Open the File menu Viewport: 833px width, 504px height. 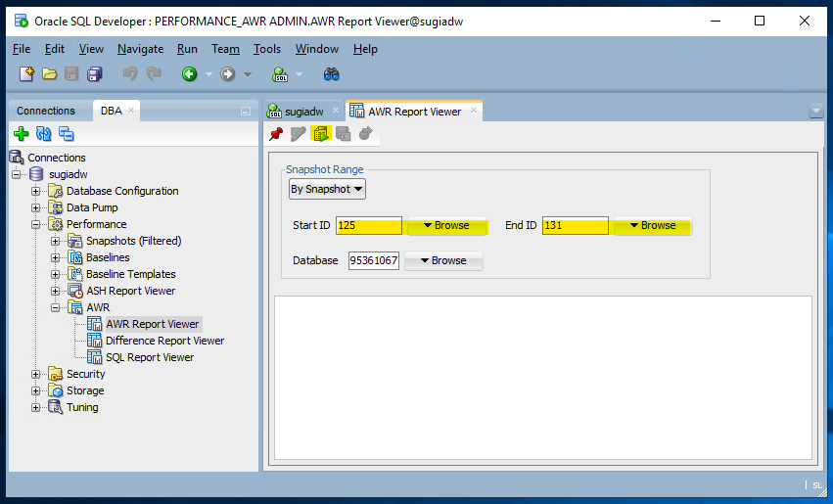22,49
